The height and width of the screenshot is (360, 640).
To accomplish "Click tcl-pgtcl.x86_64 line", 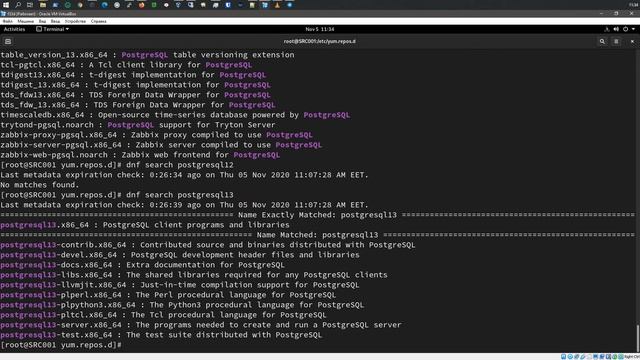I will coord(126,65).
